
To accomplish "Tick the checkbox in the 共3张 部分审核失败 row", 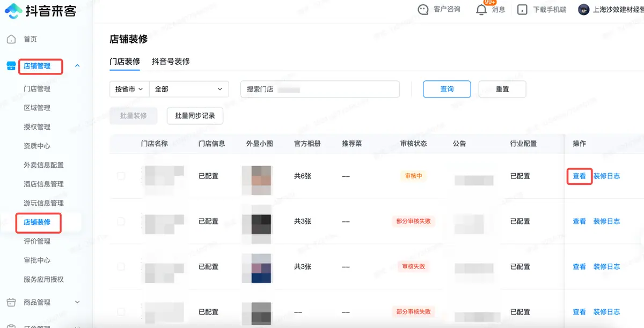I will click(x=121, y=221).
